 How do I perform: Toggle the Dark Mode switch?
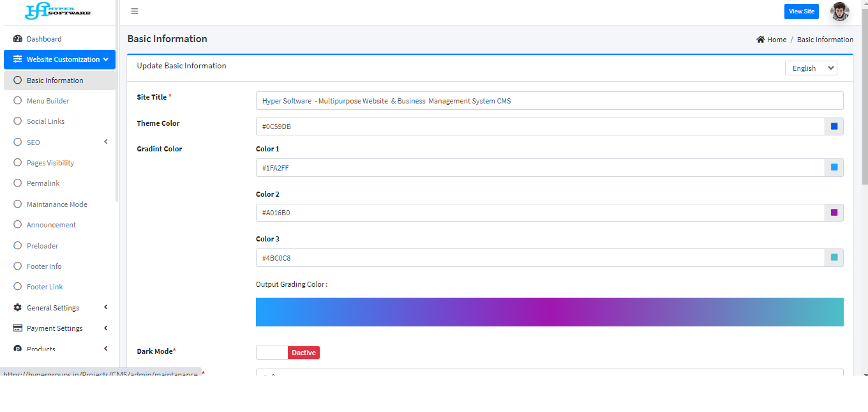pos(288,353)
